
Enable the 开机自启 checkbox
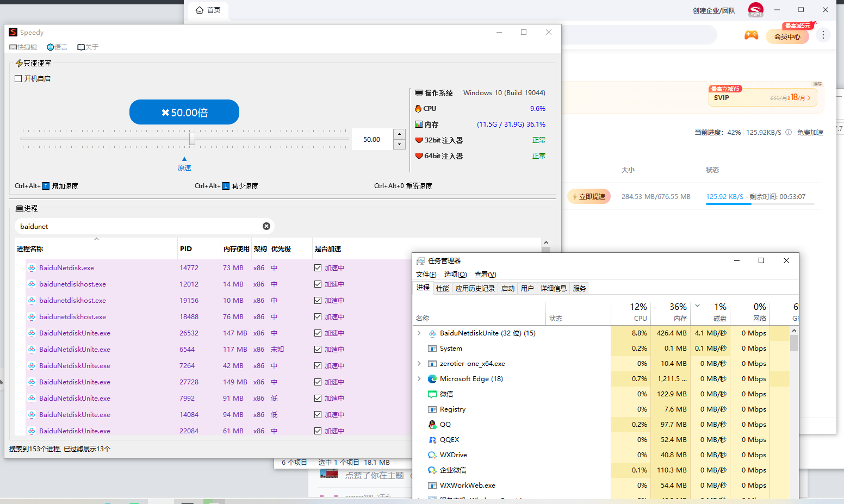point(18,79)
